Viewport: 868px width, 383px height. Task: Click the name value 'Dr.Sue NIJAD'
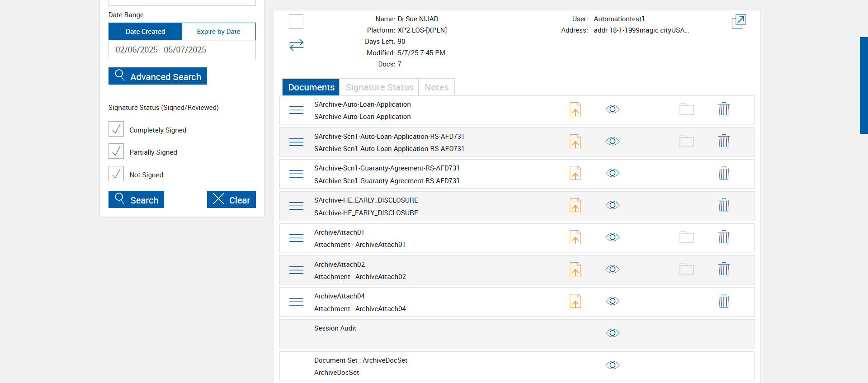pos(418,19)
